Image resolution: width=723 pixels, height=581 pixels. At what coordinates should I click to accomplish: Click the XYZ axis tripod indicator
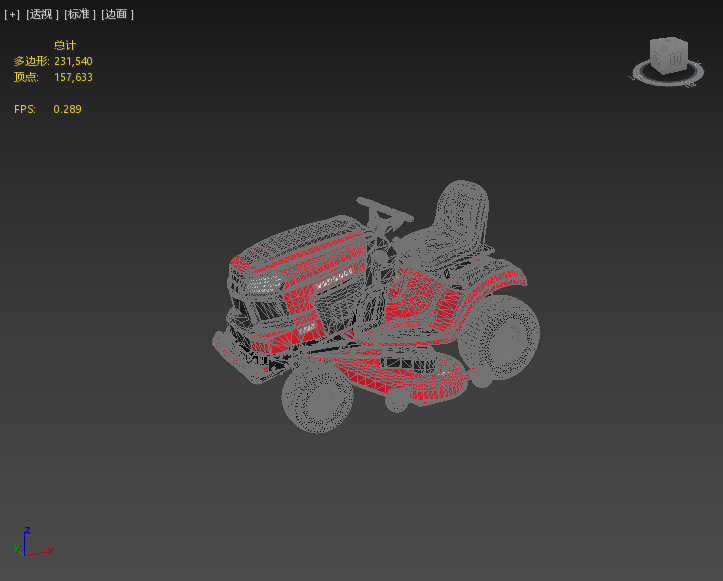click(32, 542)
